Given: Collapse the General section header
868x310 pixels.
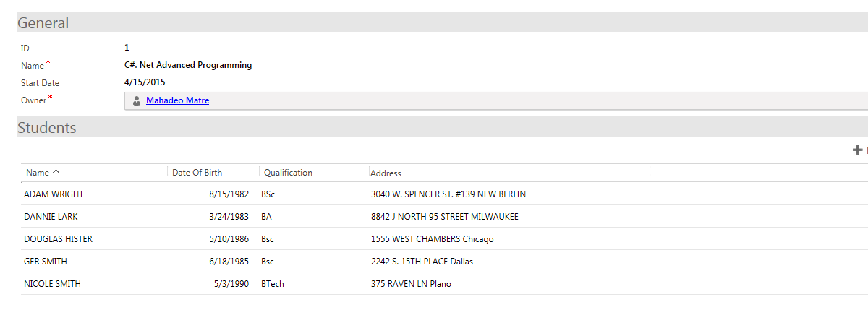Looking at the screenshot, I should tap(43, 22).
